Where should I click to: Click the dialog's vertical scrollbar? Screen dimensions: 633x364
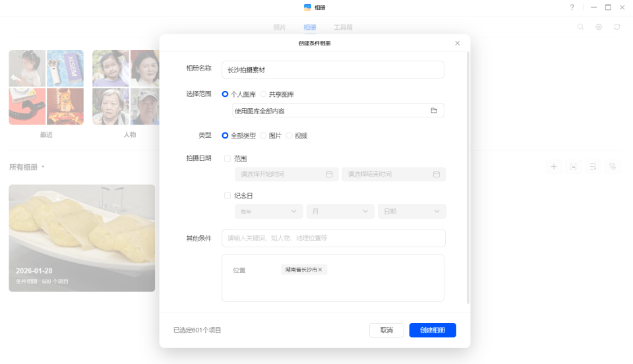(468, 177)
